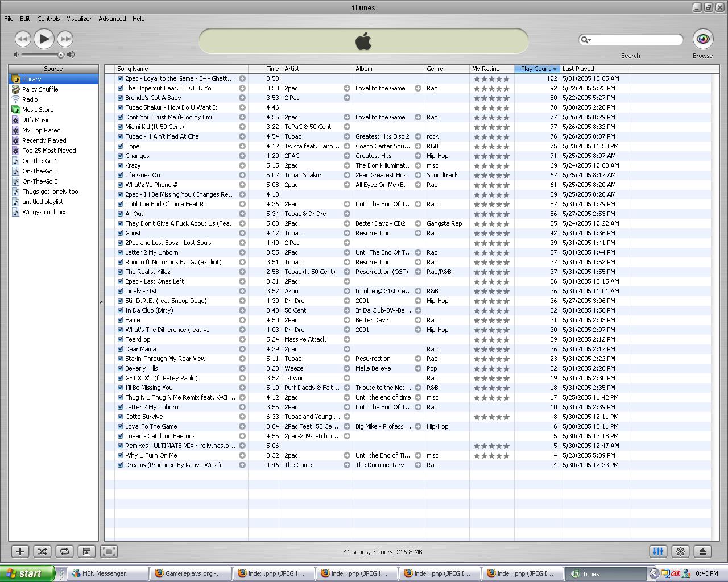The image size is (728, 582).
Task: Open 90's Music smart playlist
Action: click(53, 120)
